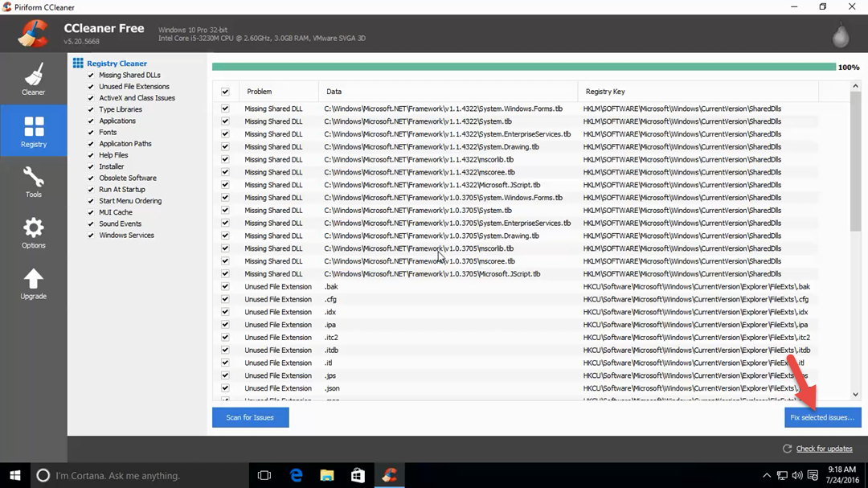Image resolution: width=868 pixels, height=488 pixels.
Task: Launch Microsoft Edge from taskbar
Action: click(296, 475)
